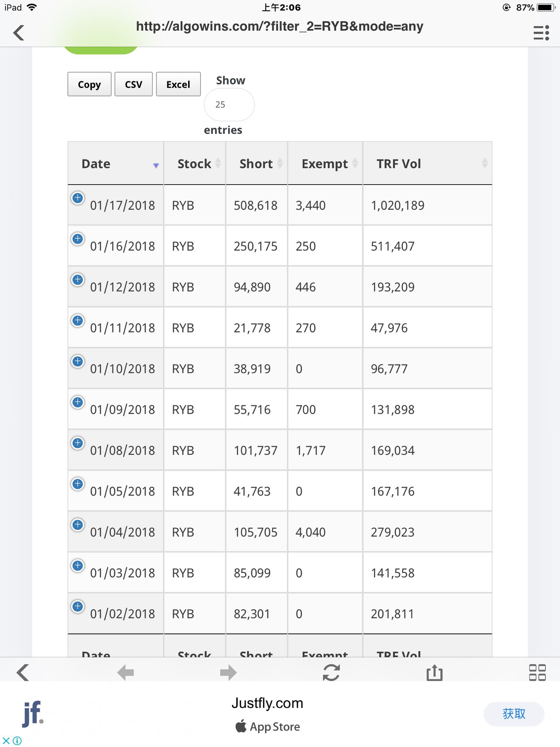Click the Excel export button
The image size is (560, 747).
coord(178,84)
